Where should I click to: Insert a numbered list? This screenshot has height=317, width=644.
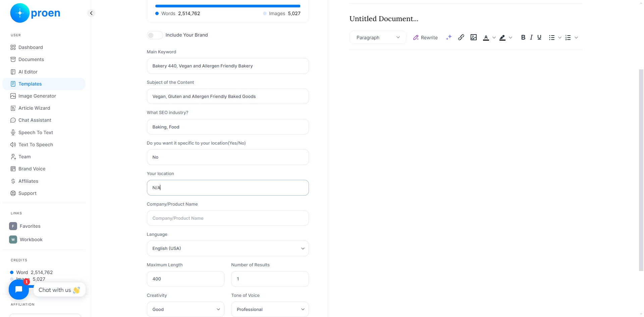pyautogui.click(x=568, y=38)
